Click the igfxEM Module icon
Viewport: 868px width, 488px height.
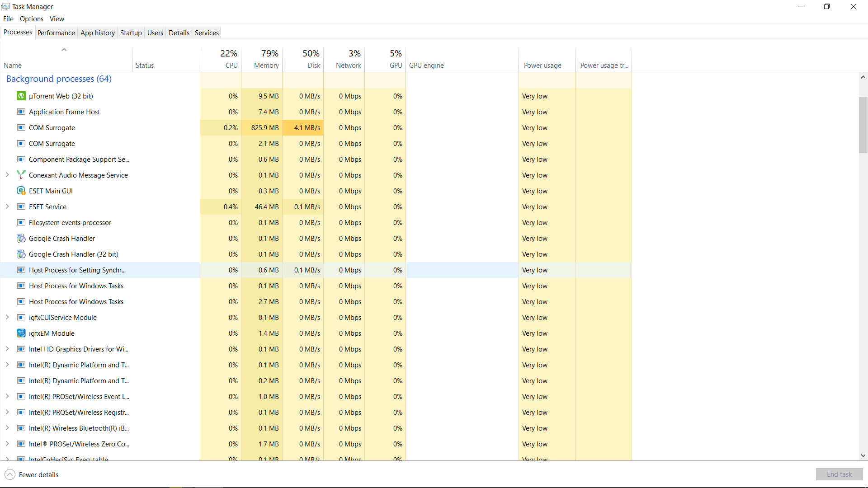click(21, 333)
